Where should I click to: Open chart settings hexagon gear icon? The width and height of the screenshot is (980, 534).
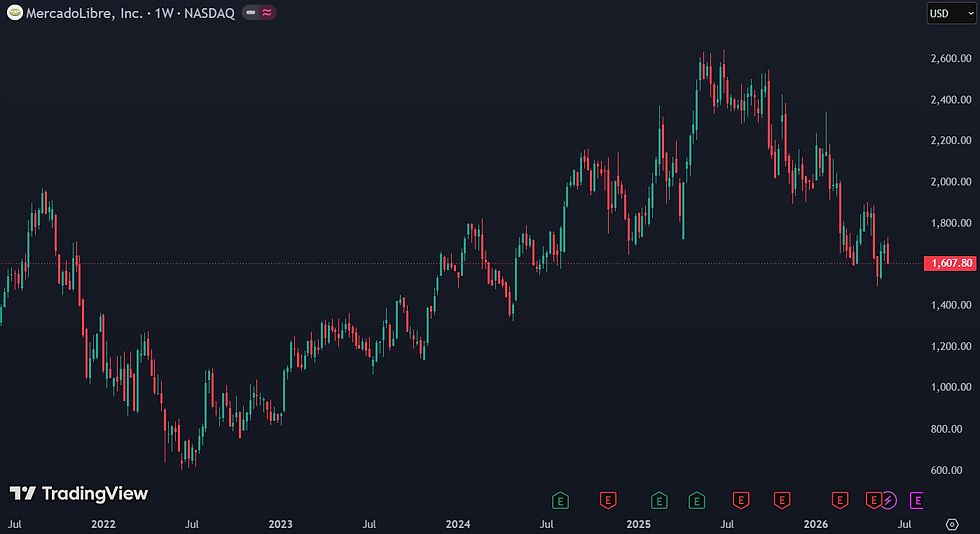pyautogui.click(x=952, y=524)
